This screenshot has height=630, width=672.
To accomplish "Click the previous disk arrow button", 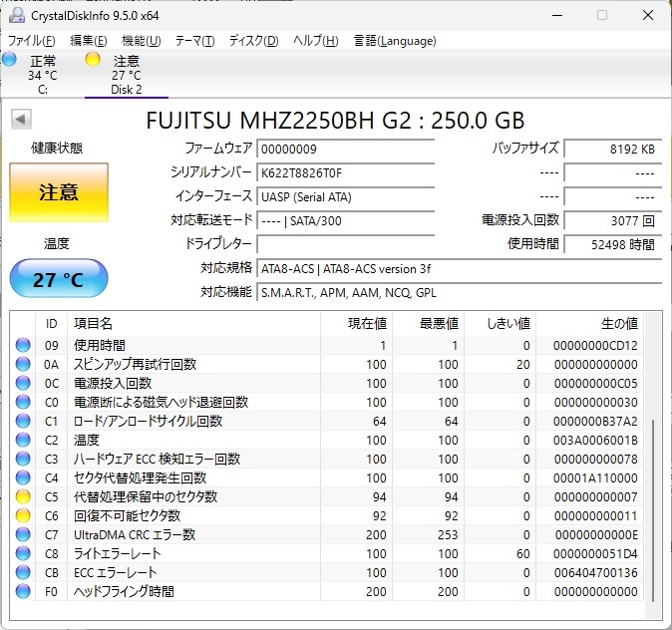I will coord(21,120).
